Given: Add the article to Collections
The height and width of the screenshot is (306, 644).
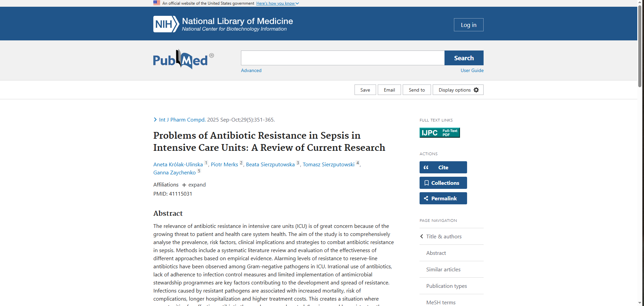Looking at the screenshot, I should point(443,183).
